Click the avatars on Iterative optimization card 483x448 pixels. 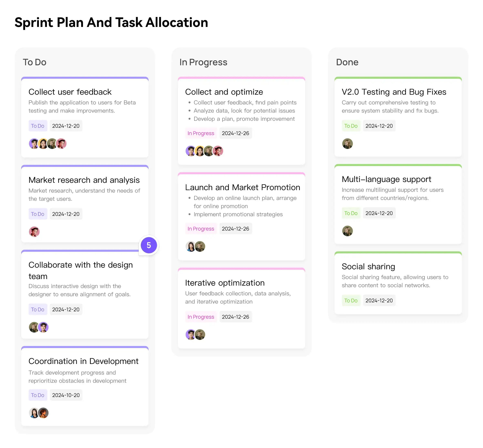pyautogui.click(x=195, y=335)
